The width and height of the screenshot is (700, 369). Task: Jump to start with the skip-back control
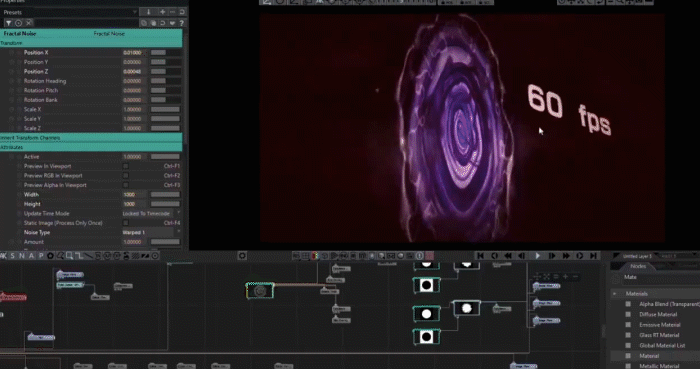480,256
